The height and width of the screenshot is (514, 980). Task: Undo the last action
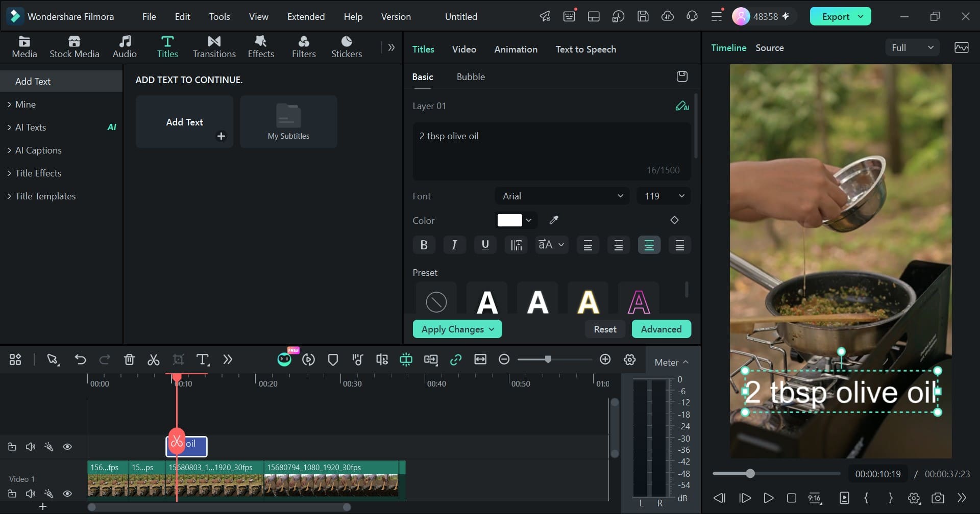[x=80, y=359]
